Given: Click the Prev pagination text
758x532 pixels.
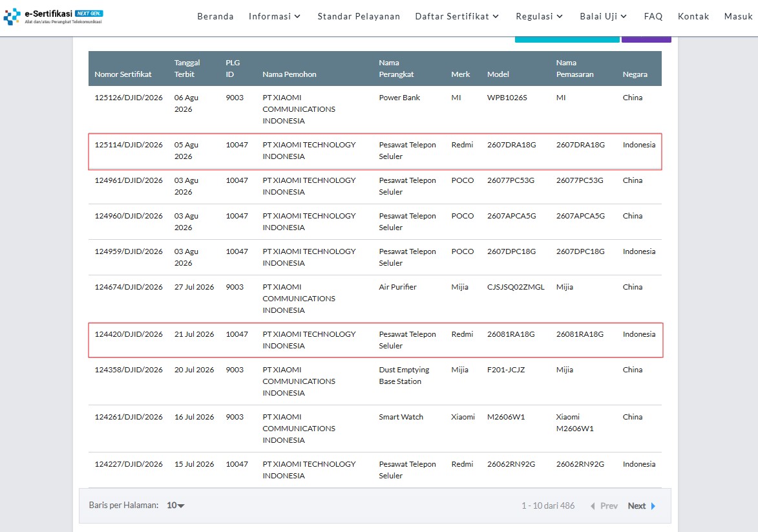Looking at the screenshot, I should tap(609, 506).
